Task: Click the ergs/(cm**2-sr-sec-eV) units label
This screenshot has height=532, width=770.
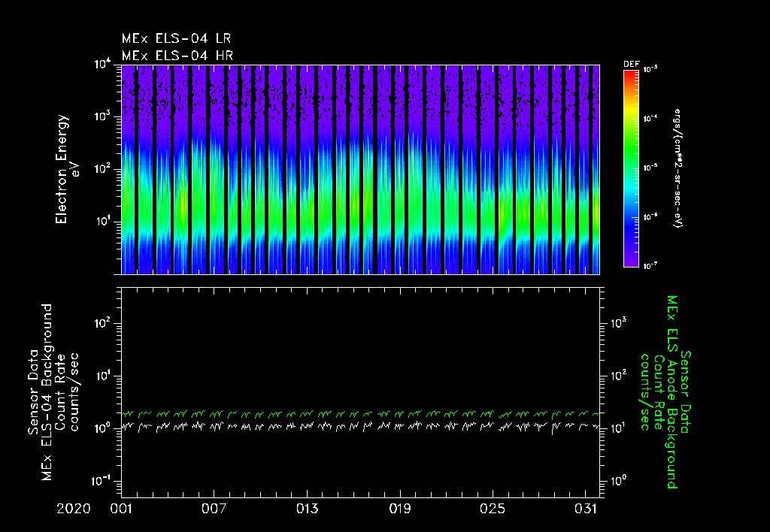Action: 679,168
